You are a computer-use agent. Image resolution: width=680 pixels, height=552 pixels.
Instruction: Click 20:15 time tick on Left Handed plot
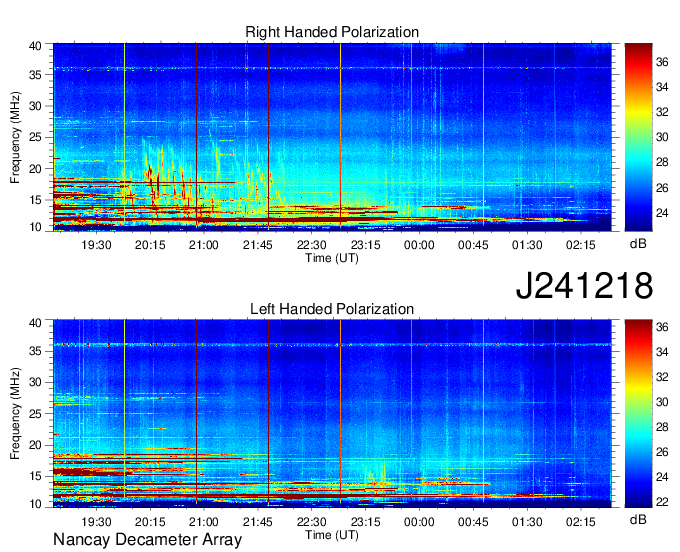[150, 522]
